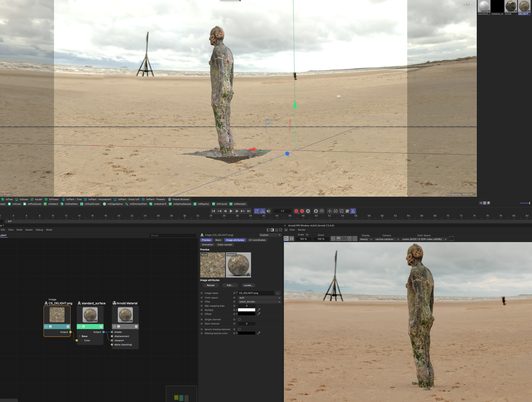Click the Locate... image button

click(248, 285)
